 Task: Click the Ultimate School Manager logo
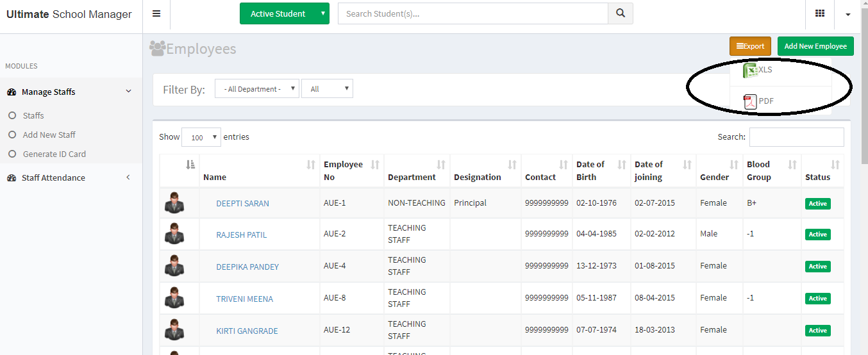click(x=69, y=14)
